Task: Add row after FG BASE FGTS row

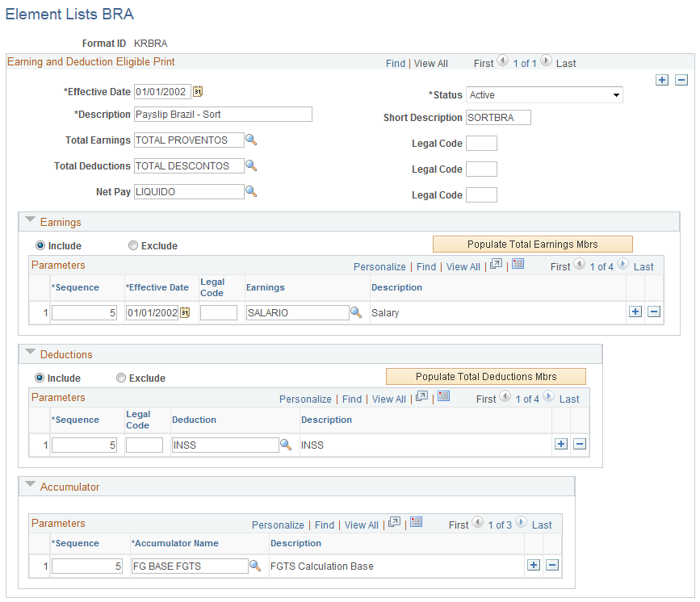Action: [x=534, y=565]
